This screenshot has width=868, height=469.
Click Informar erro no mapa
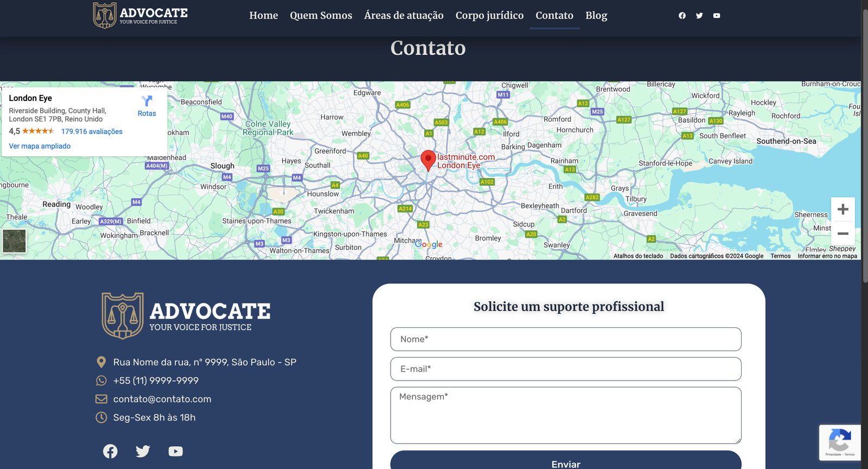827,256
